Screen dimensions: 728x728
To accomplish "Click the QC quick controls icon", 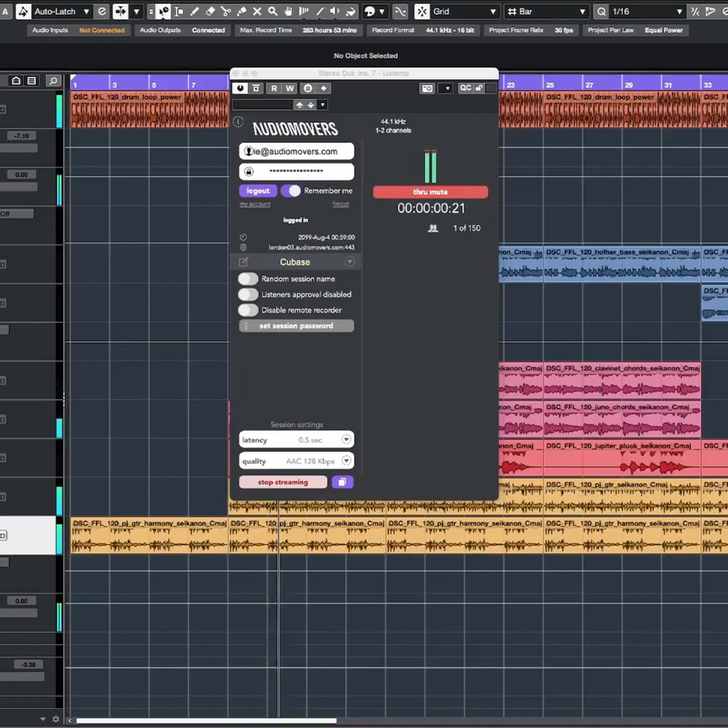I will tap(465, 88).
